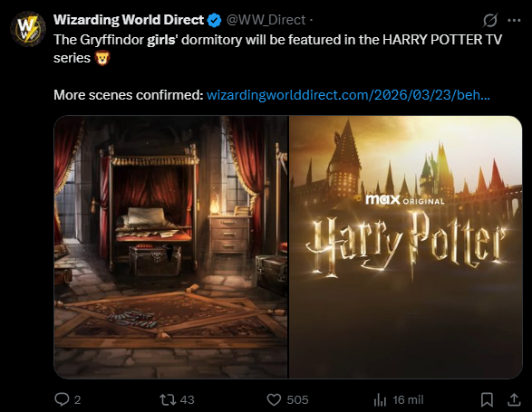Viewport: 532px width, 412px height.
Task: Click the blue verified badge
Action: 214,20
